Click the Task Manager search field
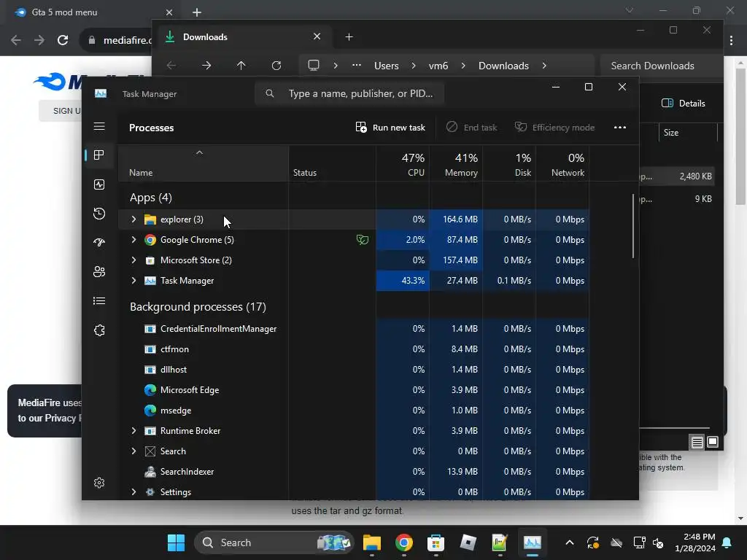Image resolution: width=747 pixels, height=560 pixels. point(349,93)
